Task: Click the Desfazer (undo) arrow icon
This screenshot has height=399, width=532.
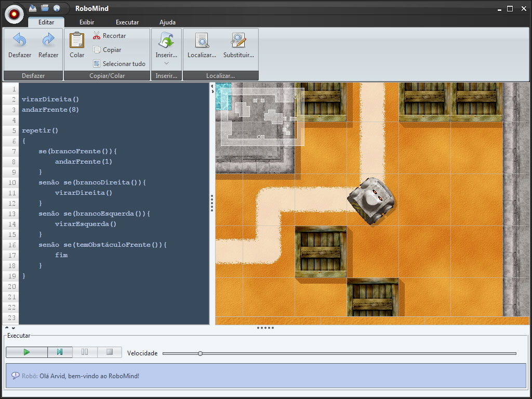Action: pyautogui.click(x=20, y=40)
